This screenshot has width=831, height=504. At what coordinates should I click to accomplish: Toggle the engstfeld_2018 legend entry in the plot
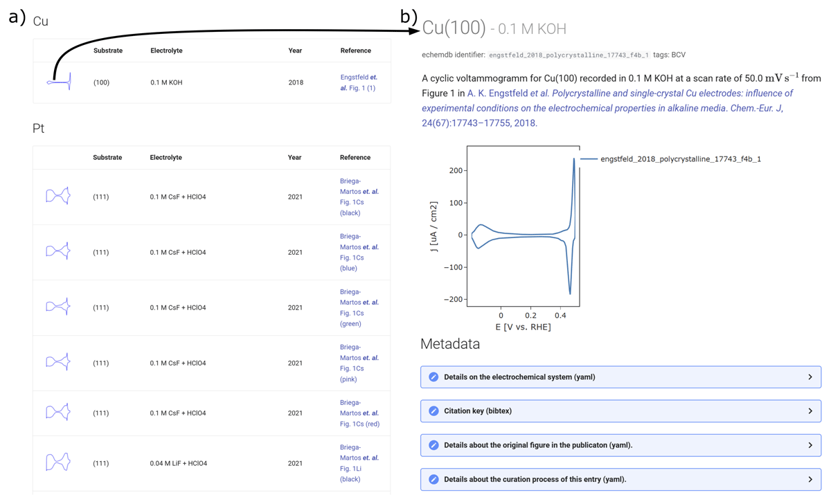(680, 159)
